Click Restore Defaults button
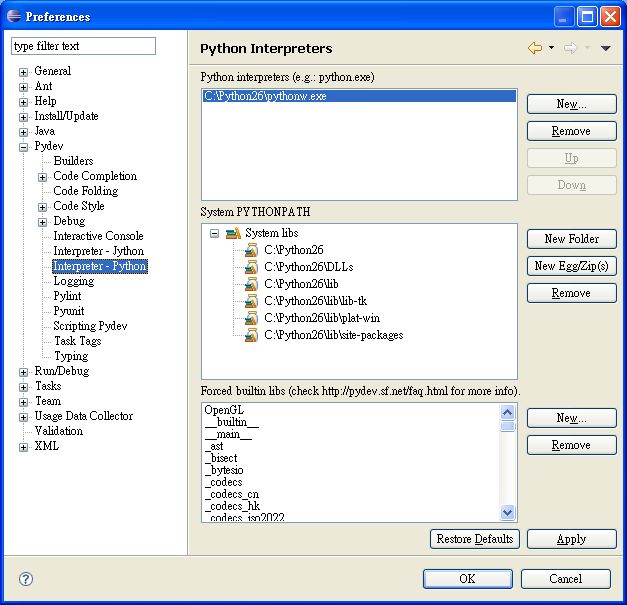This screenshot has height=605, width=627. (475, 539)
